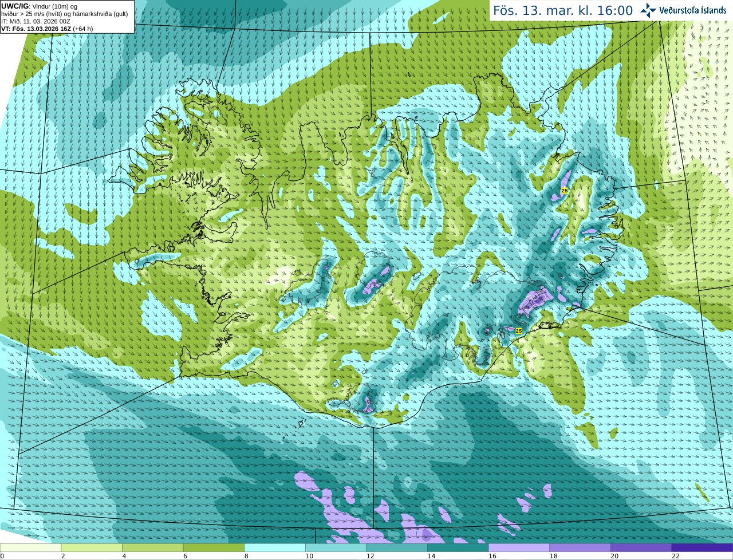Viewport: 733px width, 560px height.
Task: Select the 20–22 m/s violet legend swatch
Action: pyautogui.click(x=641, y=547)
